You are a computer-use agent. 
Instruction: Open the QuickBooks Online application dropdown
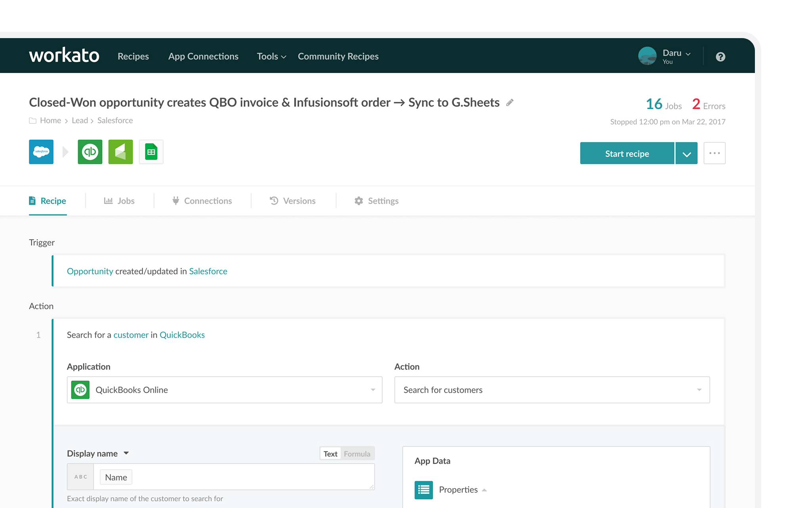[x=224, y=390]
